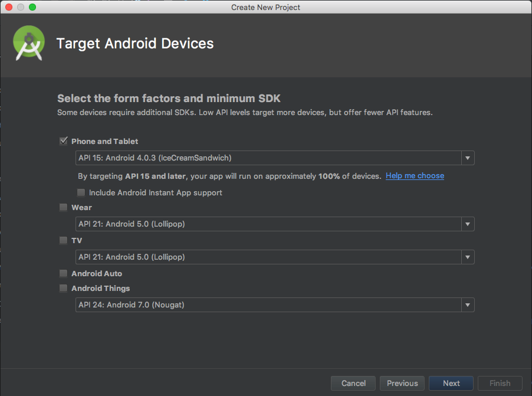Viewport: 532px width, 396px height.
Task: Click the Wear SDK dropdown arrow
Action: point(467,224)
